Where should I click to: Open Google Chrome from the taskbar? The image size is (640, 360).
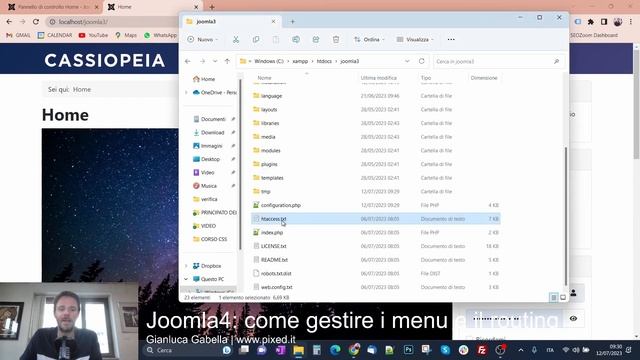(353, 350)
